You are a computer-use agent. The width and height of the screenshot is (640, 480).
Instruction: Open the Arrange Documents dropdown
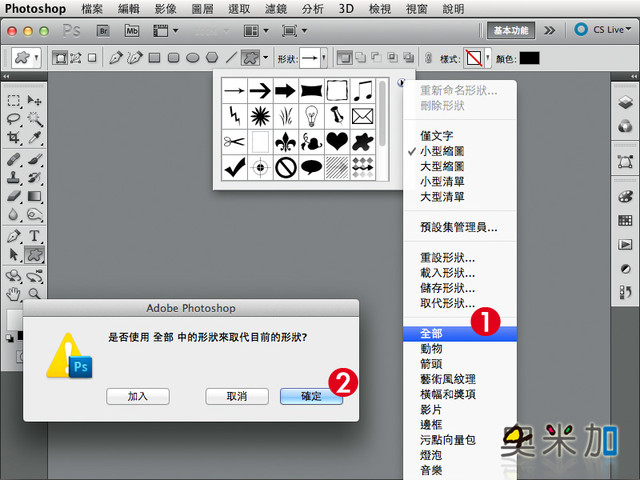256,31
